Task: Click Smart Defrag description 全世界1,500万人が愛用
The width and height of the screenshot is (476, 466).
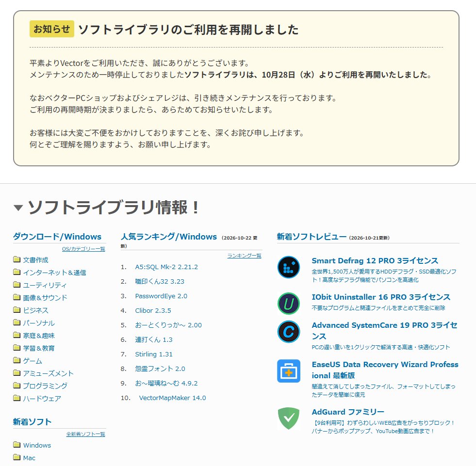Action: [x=384, y=275]
